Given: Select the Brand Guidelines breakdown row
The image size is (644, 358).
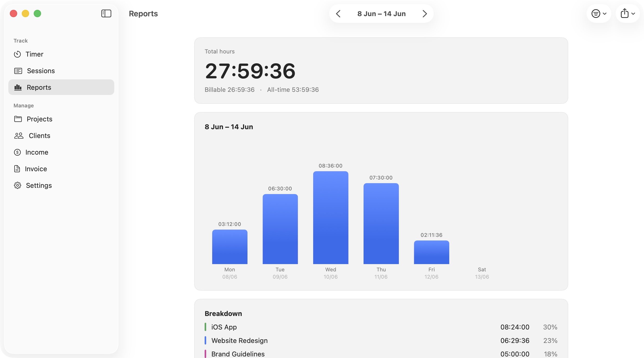Looking at the screenshot, I should (381, 354).
